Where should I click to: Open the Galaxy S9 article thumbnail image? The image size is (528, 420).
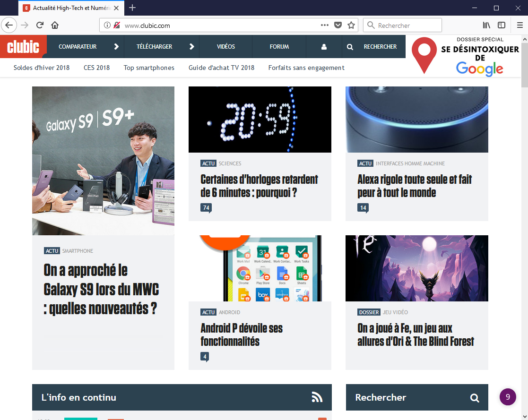(x=103, y=161)
